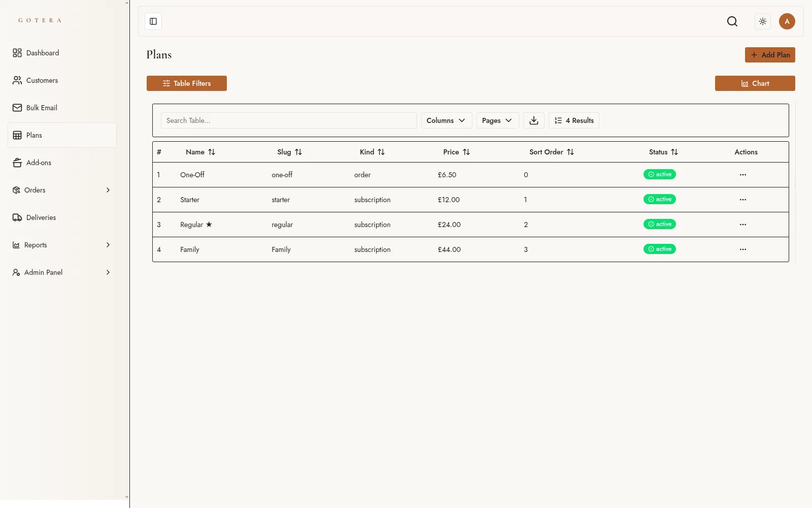Click the Add Plan button
The width and height of the screenshot is (812, 508).
pyautogui.click(x=770, y=55)
